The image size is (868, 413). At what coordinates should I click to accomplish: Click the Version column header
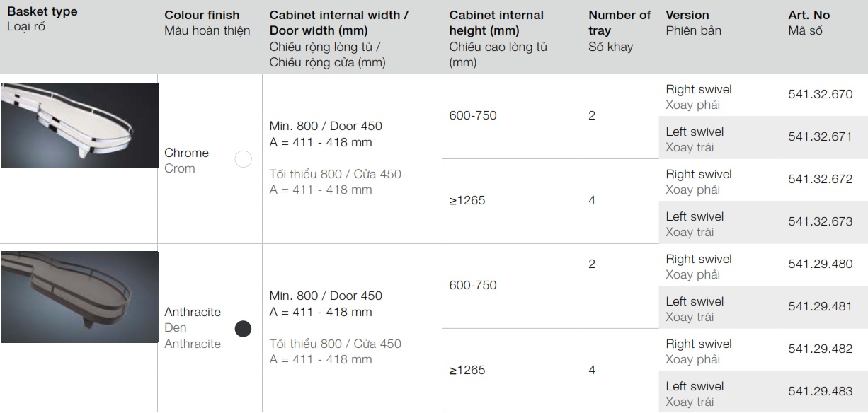coord(687,15)
